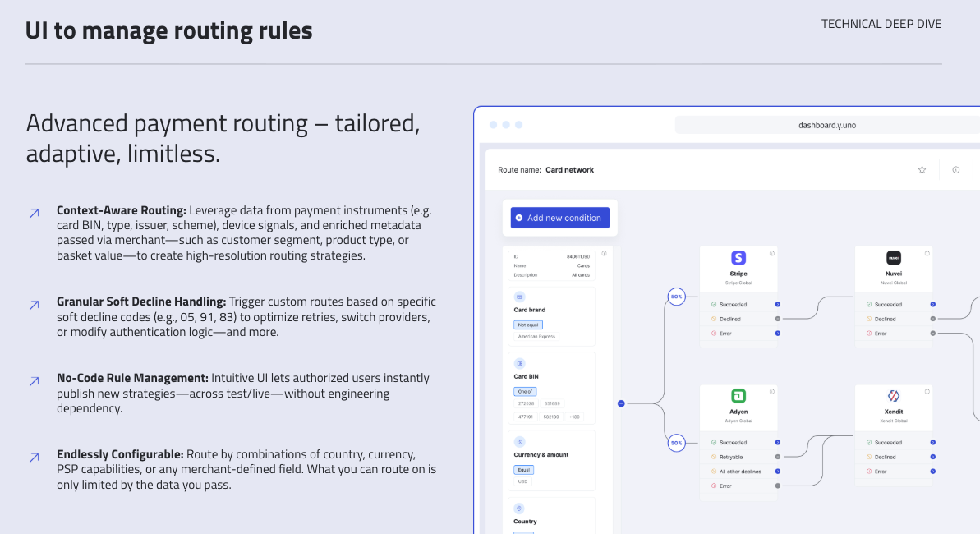The image size is (980, 534).
Task: Open the Not equal operator dropdown
Action: coord(528,323)
